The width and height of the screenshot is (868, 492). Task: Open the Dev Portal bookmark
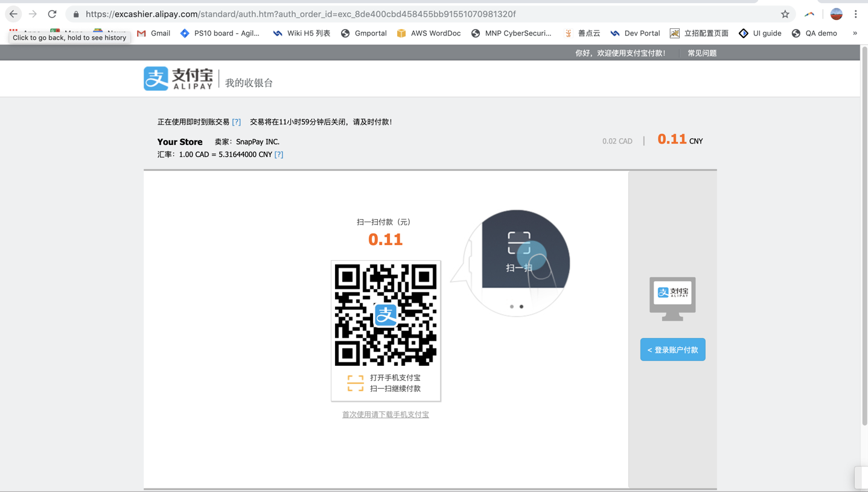coord(635,33)
